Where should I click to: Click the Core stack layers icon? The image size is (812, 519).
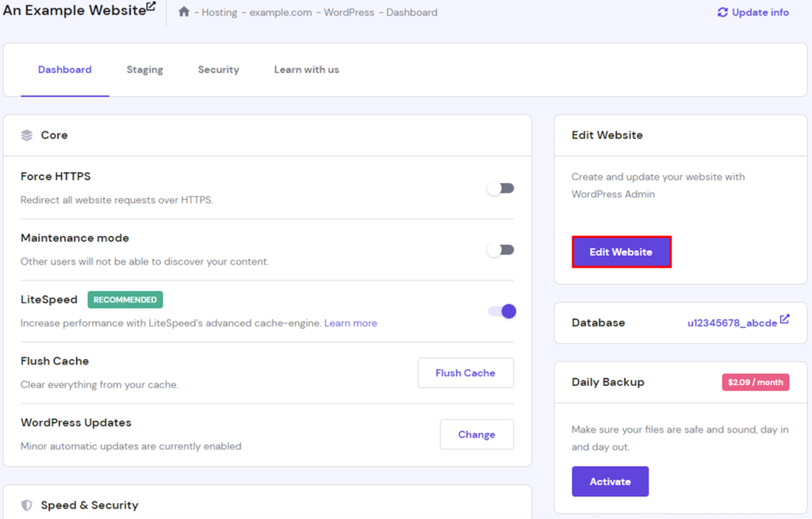tap(27, 135)
